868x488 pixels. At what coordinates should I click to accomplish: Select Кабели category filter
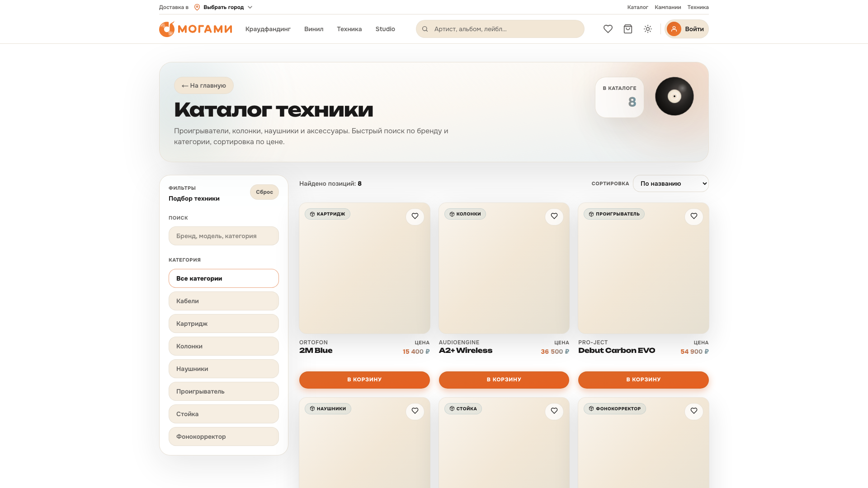pos(224,301)
